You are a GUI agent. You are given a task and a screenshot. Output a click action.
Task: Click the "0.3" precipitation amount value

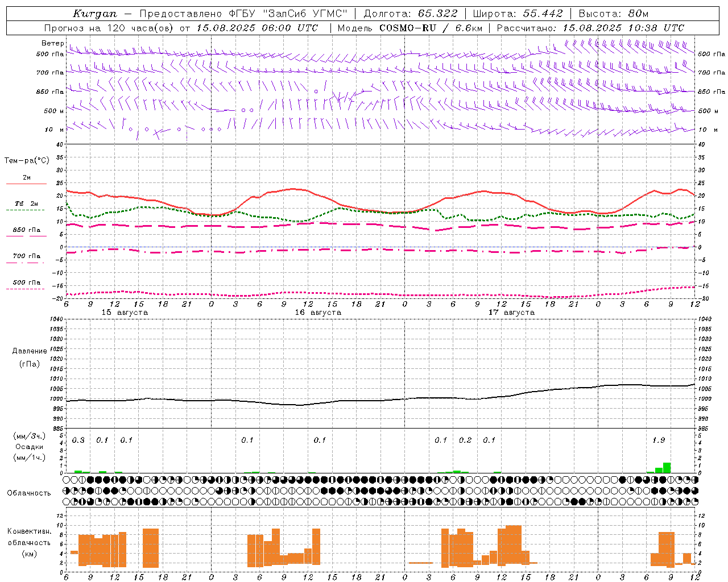coord(78,440)
